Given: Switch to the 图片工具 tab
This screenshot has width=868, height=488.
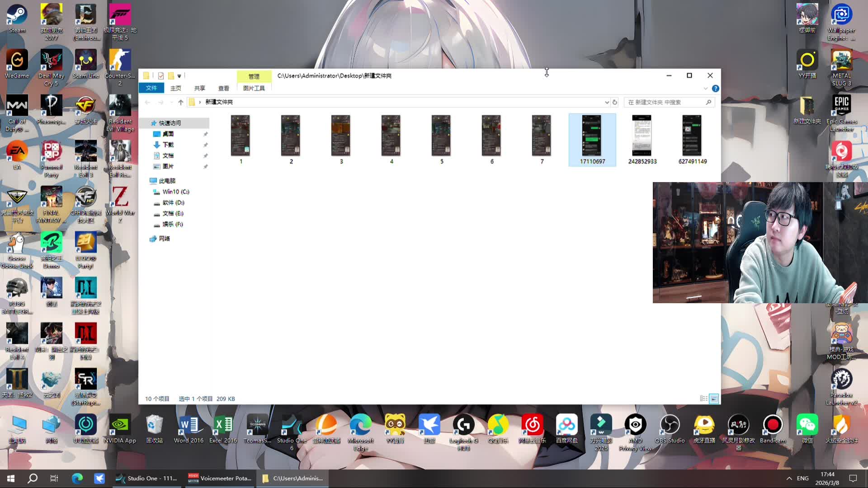Looking at the screenshot, I should pos(254,89).
